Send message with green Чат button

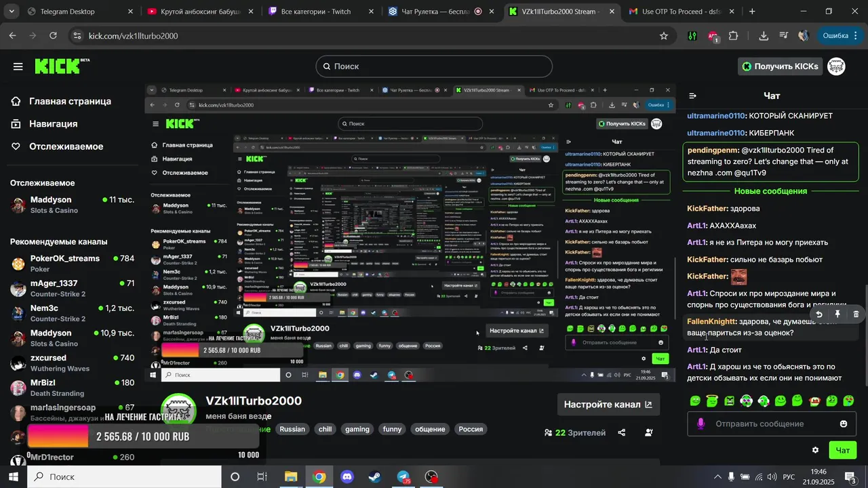842,450
